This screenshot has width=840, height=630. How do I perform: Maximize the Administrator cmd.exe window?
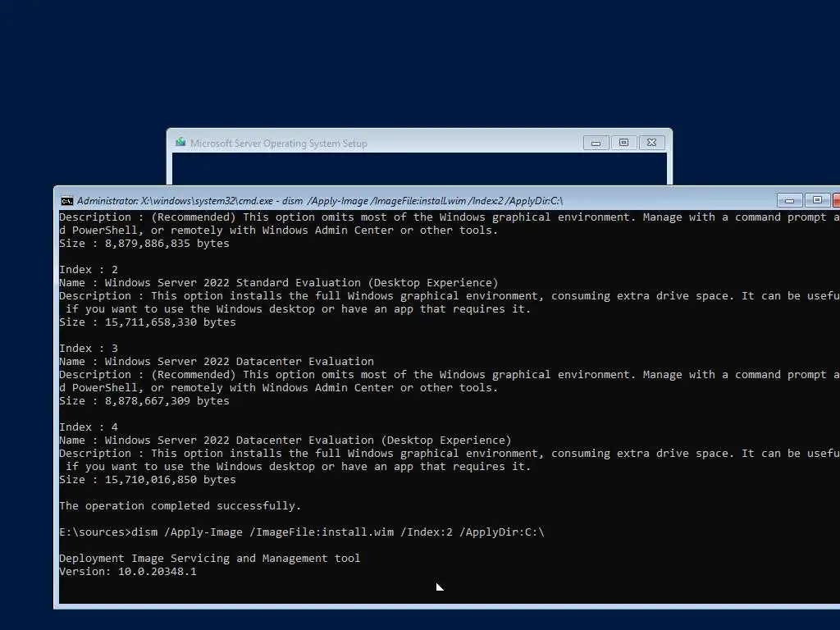817,200
